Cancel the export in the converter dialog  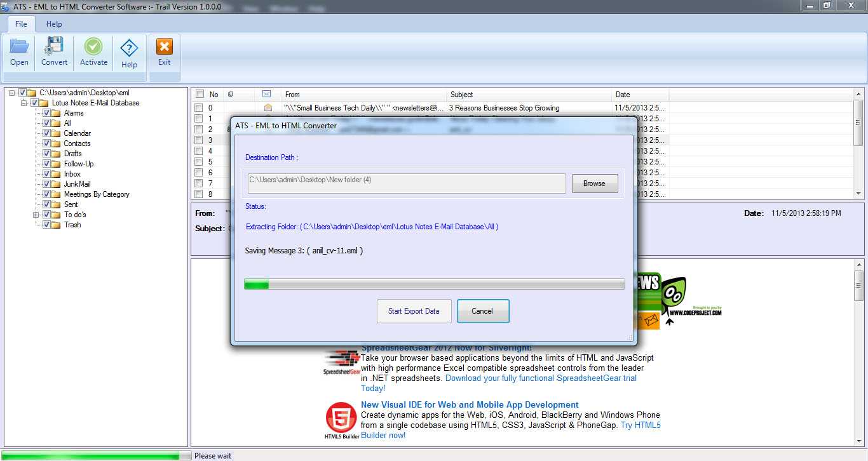tap(482, 311)
